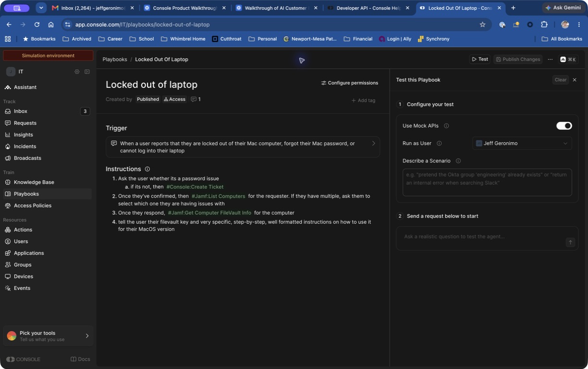Viewport: 588px width, 369px height.
Task: Open the Financial bookmarks folder
Action: point(358,39)
